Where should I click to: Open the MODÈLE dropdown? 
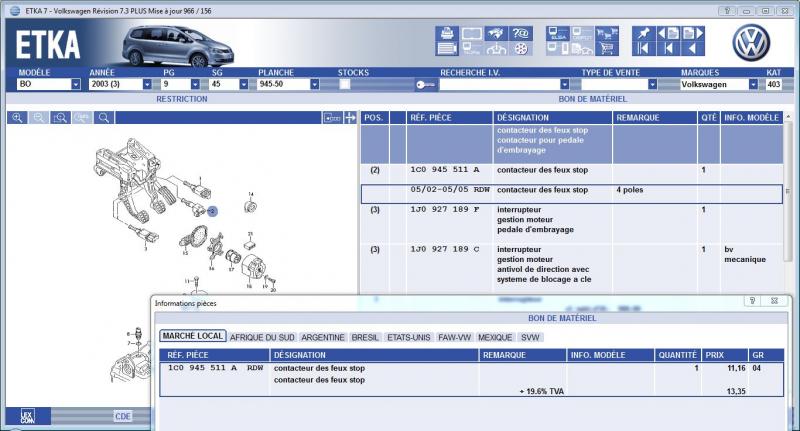(76, 84)
